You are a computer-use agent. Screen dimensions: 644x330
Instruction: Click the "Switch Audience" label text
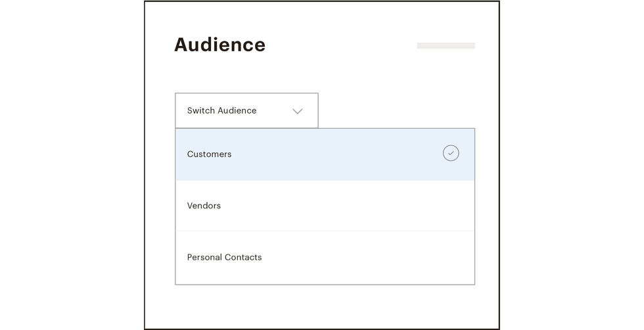221,110
